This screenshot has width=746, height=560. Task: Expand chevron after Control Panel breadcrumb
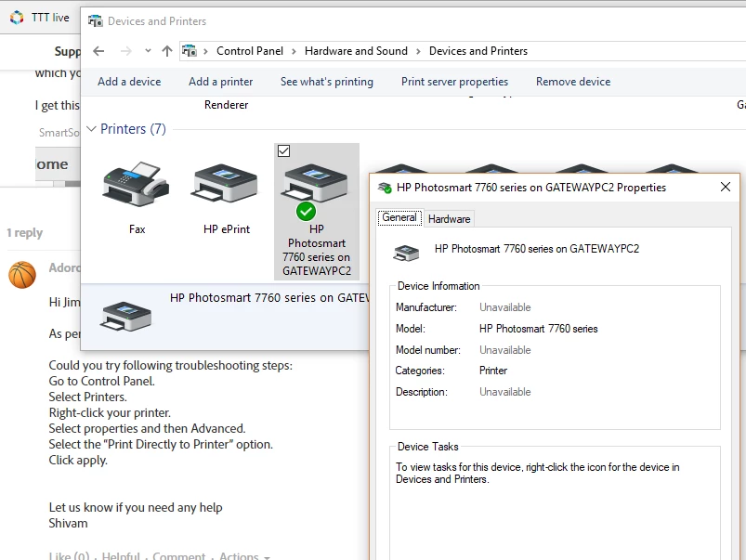294,51
